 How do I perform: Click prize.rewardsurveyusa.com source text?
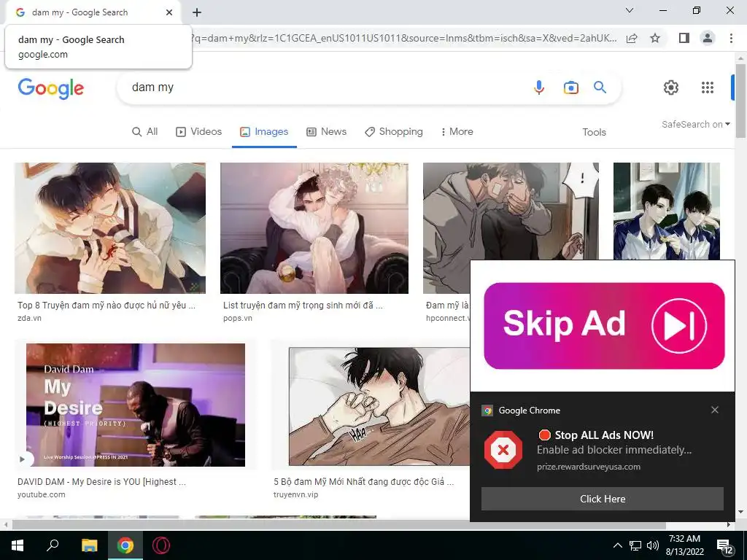(589, 467)
